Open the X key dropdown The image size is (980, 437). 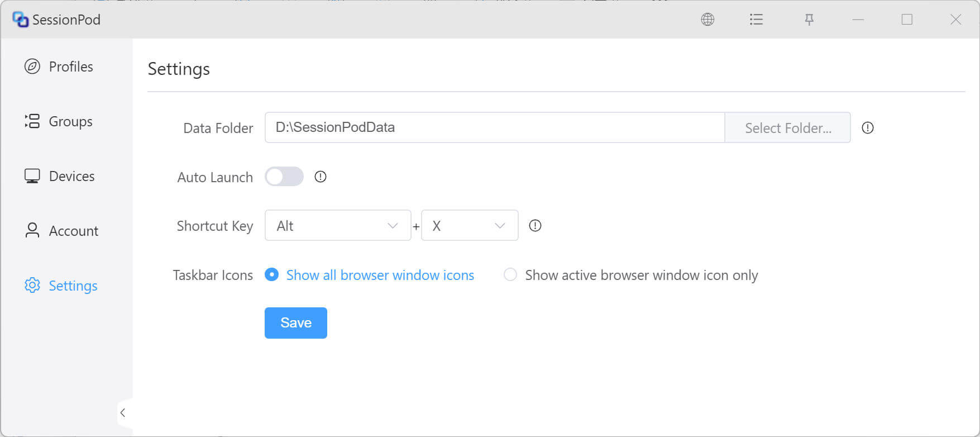(x=470, y=226)
